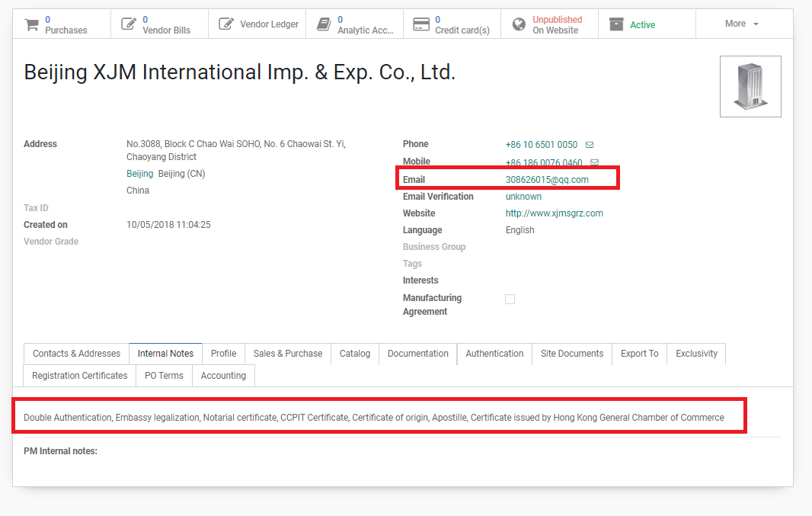
Task: Send SMS using icon beside Phone number
Action: pos(590,145)
